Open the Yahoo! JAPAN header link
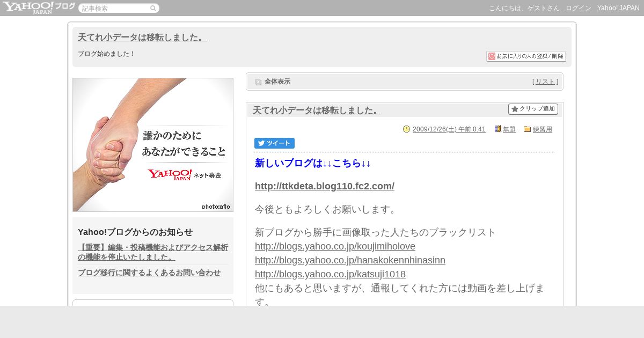 point(618,8)
